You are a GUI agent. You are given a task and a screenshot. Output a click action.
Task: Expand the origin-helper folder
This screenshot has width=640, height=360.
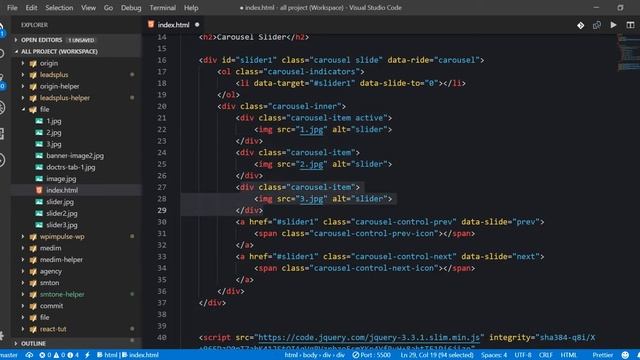60,87
